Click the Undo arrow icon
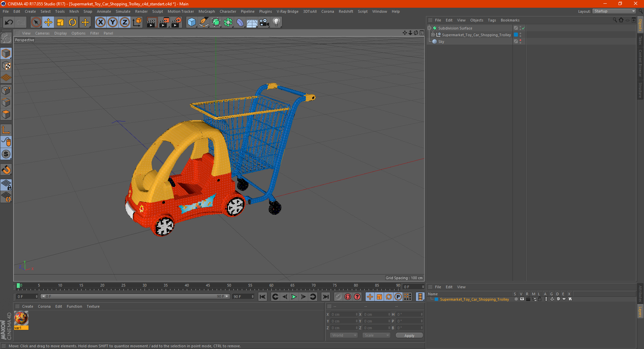The width and height of the screenshot is (644, 349). click(9, 22)
